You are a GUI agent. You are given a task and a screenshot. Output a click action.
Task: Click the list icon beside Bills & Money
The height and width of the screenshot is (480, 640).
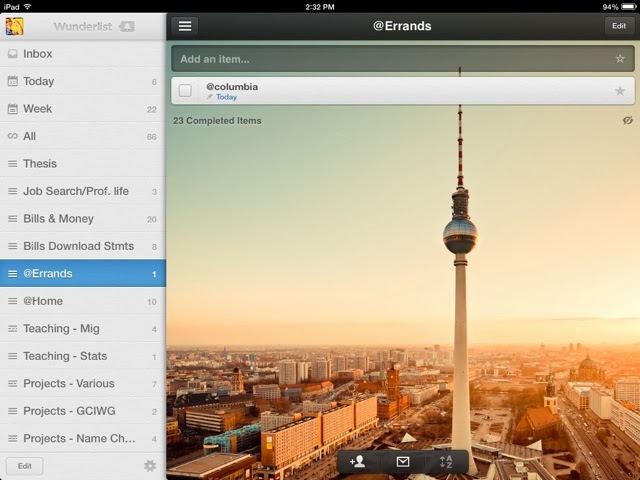[x=13, y=219]
